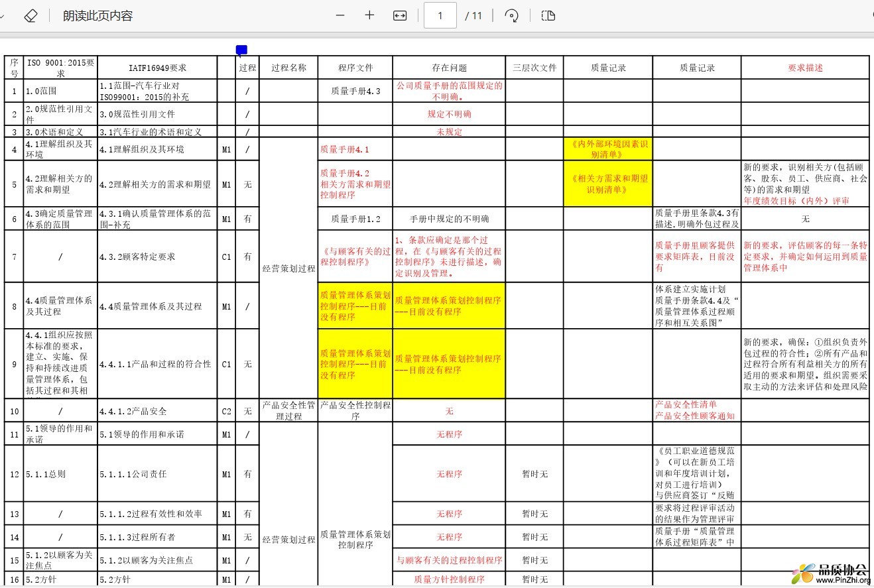Viewport: 874px width, 588px height.
Task: Select the red header cell '要求描述'
Action: [x=805, y=68]
